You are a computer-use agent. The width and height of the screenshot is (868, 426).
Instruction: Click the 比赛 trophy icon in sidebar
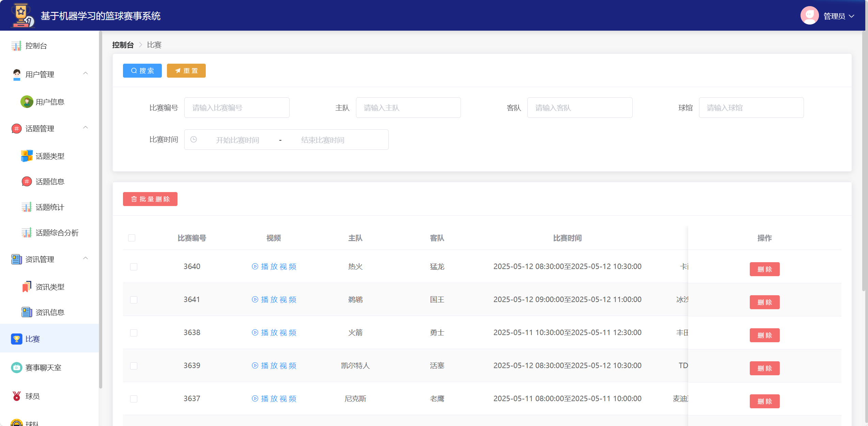tap(16, 339)
